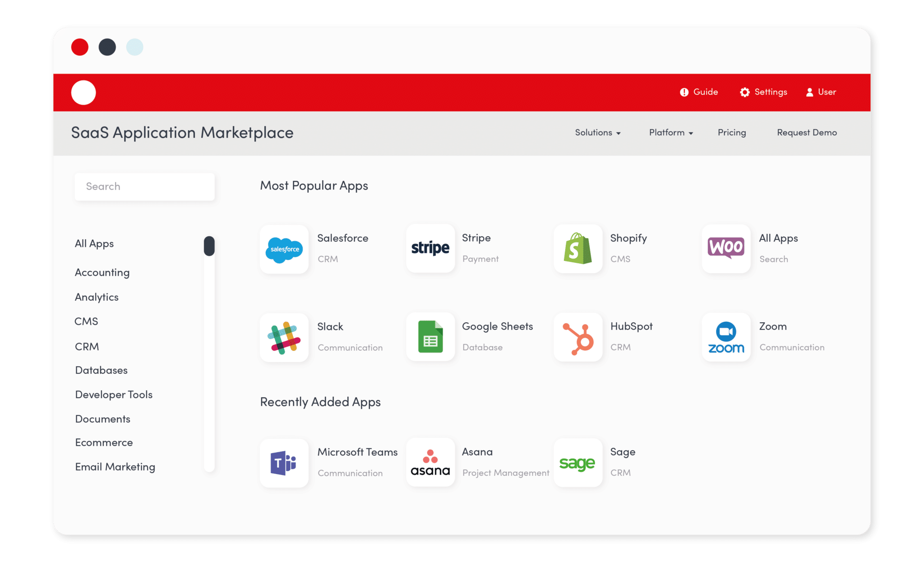The width and height of the screenshot is (924, 567).
Task: Expand the Platform dropdown
Action: 671,133
